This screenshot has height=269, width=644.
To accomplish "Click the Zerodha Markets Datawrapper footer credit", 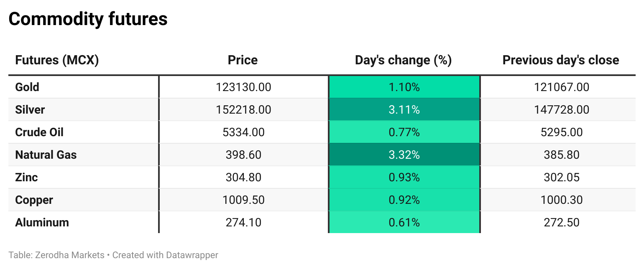I will tap(113, 255).
